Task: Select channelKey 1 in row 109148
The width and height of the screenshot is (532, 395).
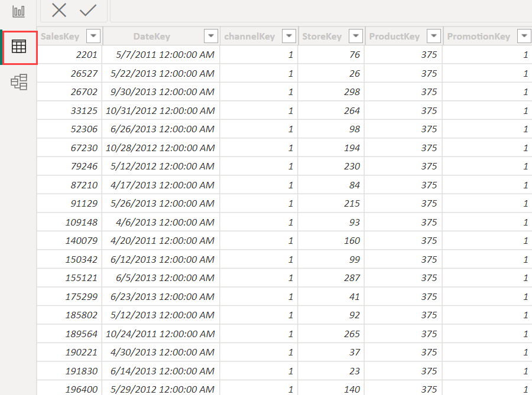Action: (x=259, y=222)
